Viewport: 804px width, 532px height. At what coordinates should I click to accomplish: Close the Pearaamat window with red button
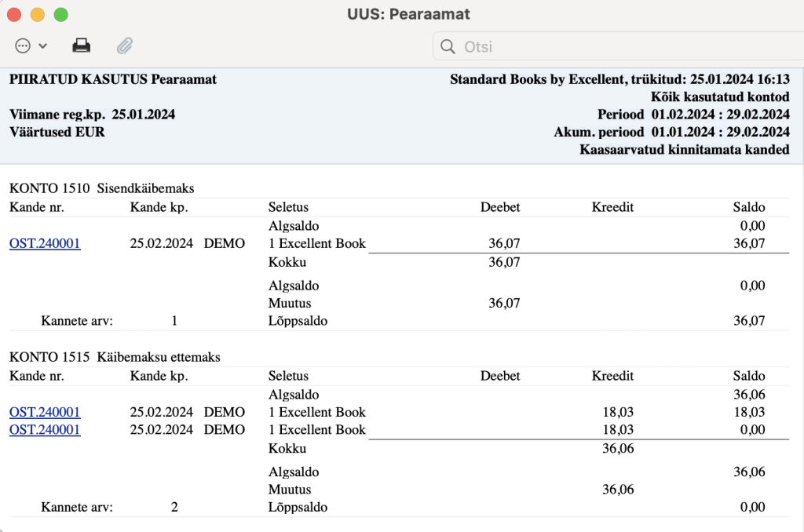(14, 15)
